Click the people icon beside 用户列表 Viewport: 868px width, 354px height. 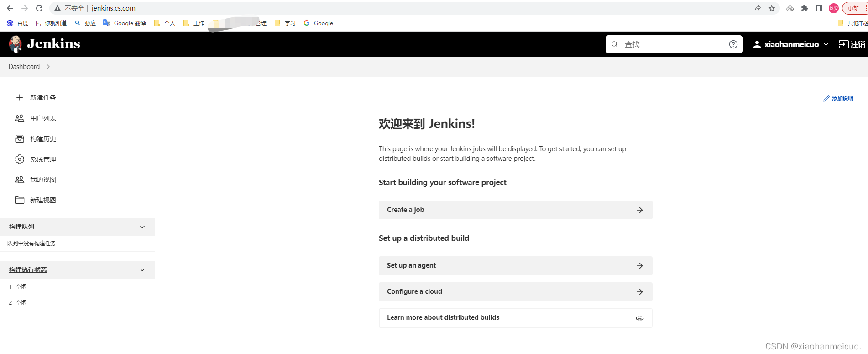coord(20,118)
